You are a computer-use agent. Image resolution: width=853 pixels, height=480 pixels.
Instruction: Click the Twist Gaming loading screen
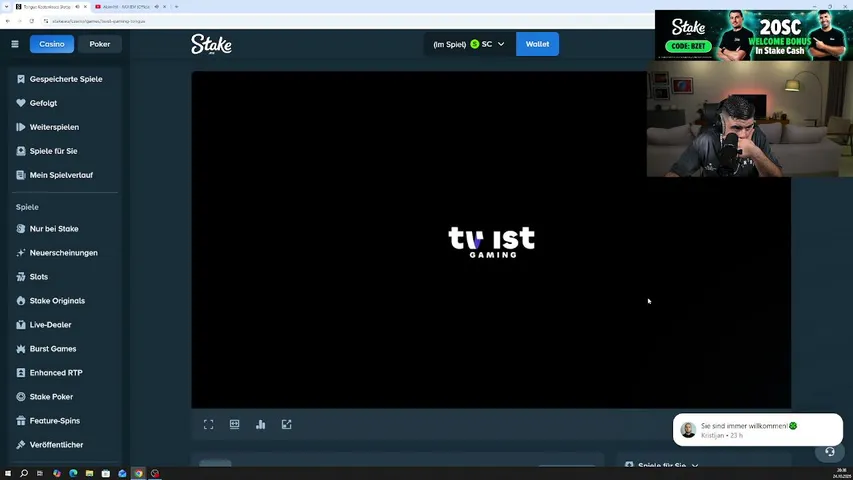point(491,239)
